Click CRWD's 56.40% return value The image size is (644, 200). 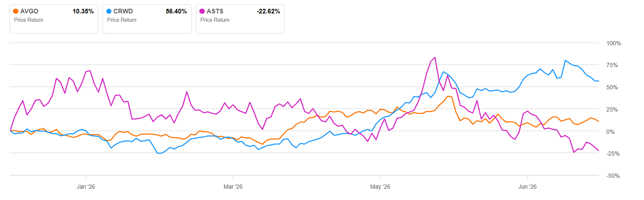pos(176,12)
